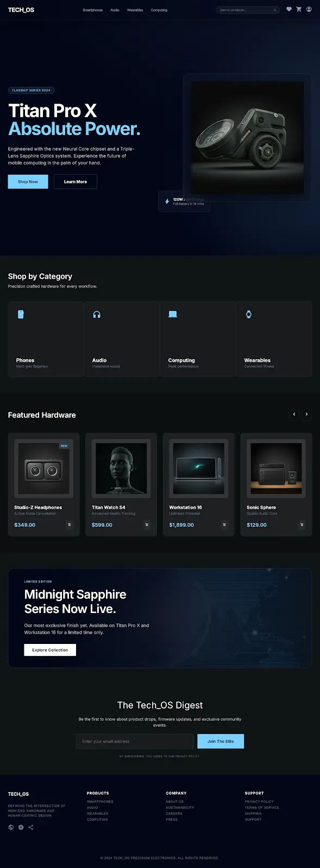Open the footer ABOUT US link
Image resolution: width=320 pixels, height=868 pixels.
click(x=174, y=801)
